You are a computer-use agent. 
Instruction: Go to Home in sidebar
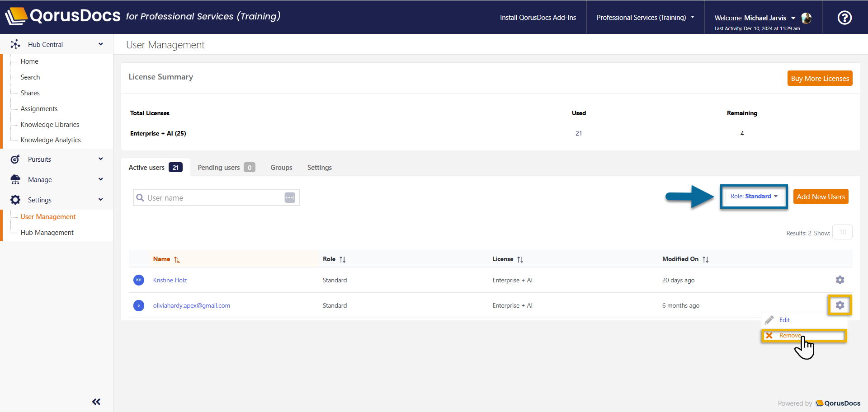coord(29,61)
